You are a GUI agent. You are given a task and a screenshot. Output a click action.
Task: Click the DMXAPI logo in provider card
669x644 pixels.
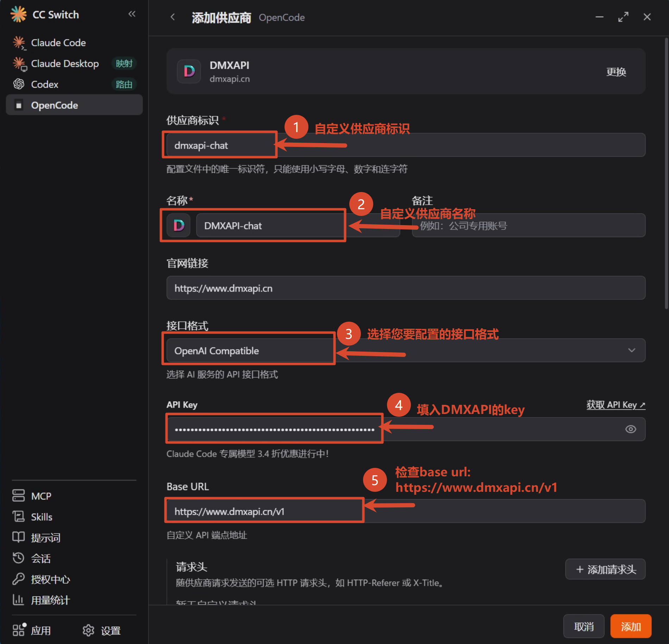(x=189, y=72)
